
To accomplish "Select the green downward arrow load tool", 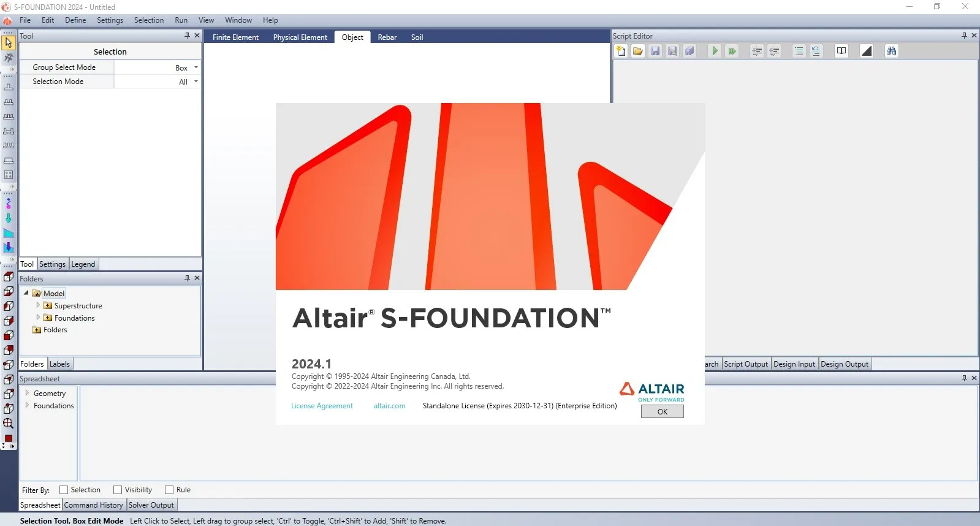I will coord(9,218).
